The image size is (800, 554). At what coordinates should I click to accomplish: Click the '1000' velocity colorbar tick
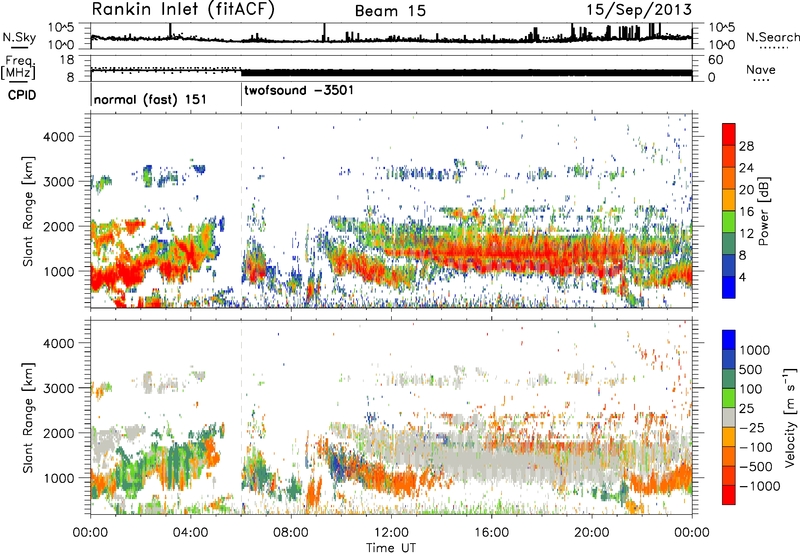point(755,350)
